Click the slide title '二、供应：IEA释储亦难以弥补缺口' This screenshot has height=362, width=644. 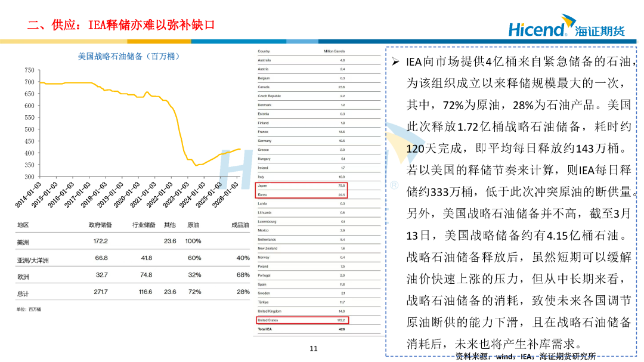coord(120,25)
